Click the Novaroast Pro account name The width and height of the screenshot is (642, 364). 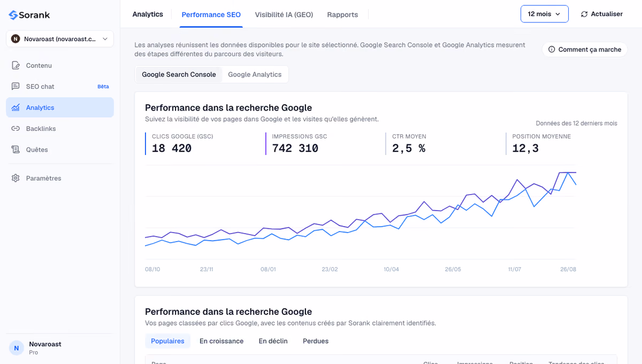pyautogui.click(x=45, y=344)
